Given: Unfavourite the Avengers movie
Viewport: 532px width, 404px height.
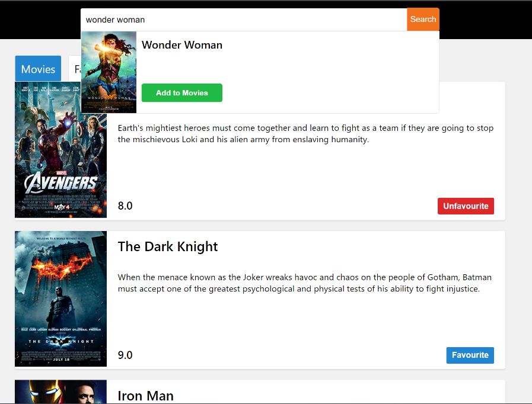Looking at the screenshot, I should 466,206.
